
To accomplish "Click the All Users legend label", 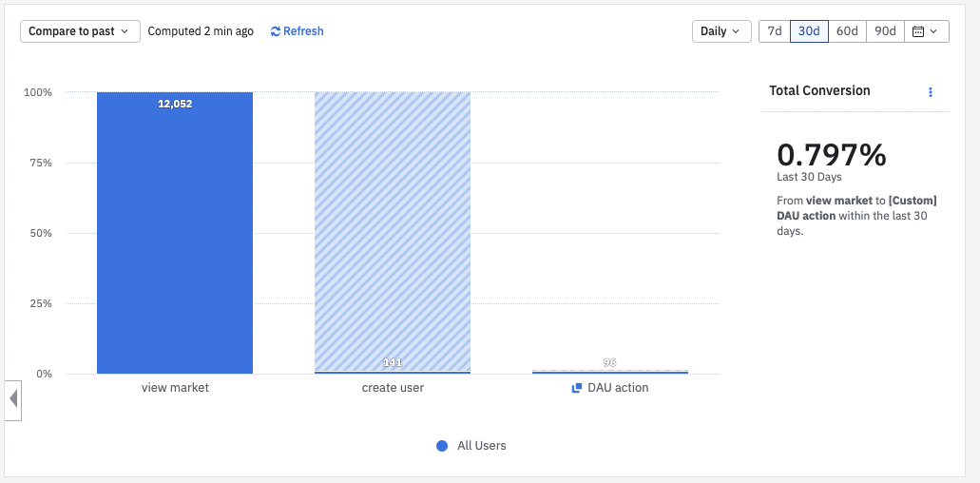I will coord(482,446).
